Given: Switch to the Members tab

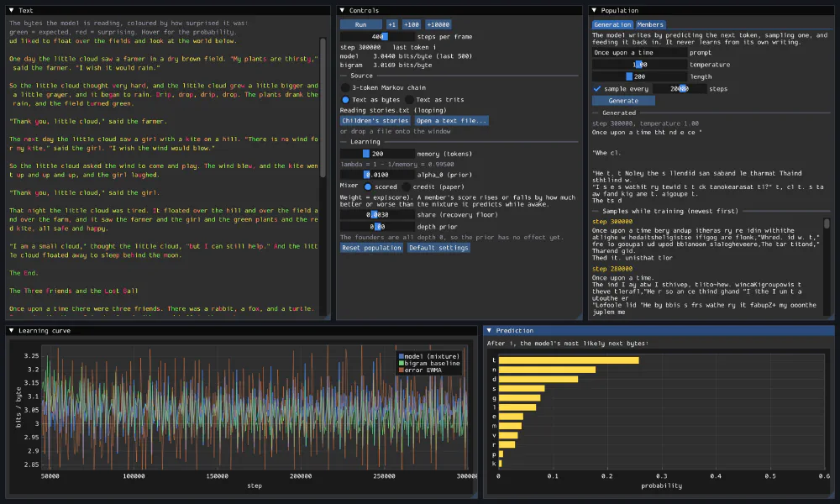Looking at the screenshot, I should 650,24.
